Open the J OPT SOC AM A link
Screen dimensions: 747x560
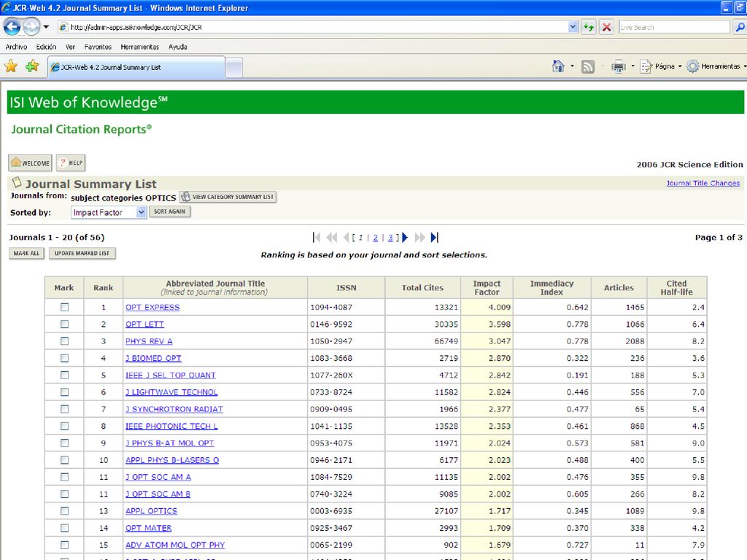point(158,477)
